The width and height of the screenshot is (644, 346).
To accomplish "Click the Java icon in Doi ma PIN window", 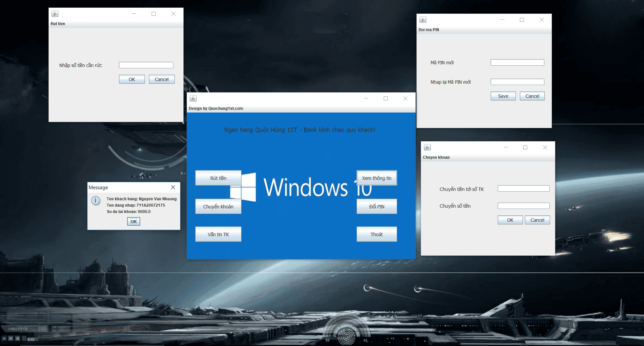I will [x=423, y=20].
